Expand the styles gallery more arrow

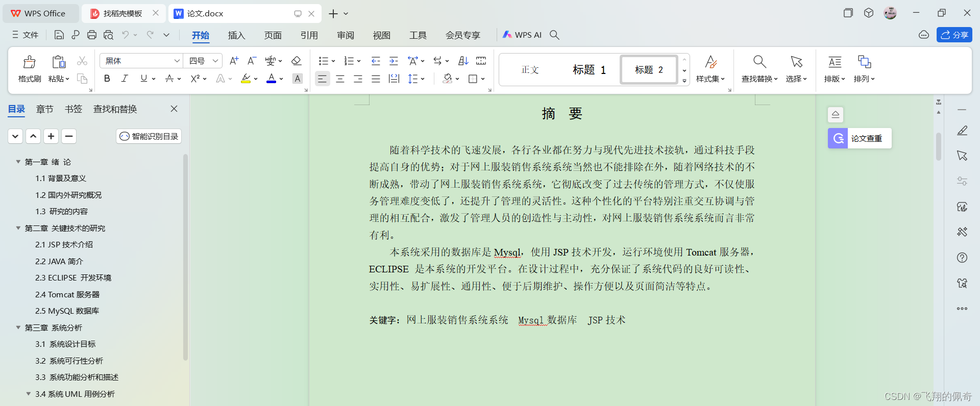pos(684,81)
